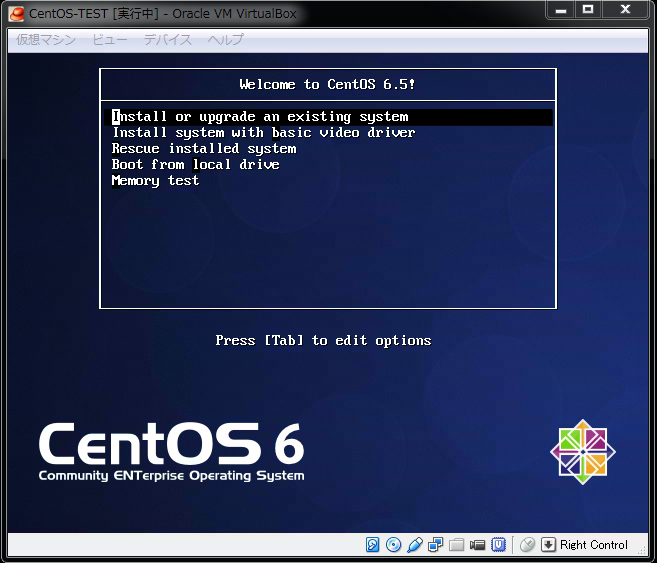Click the optical disc status icon

coord(393,545)
